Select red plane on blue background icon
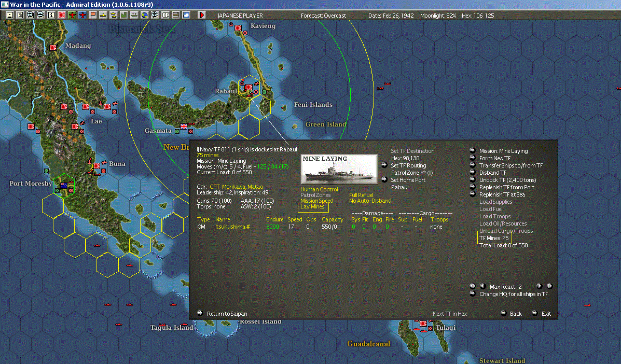The width and height of the screenshot is (621, 364). (x=82, y=15)
